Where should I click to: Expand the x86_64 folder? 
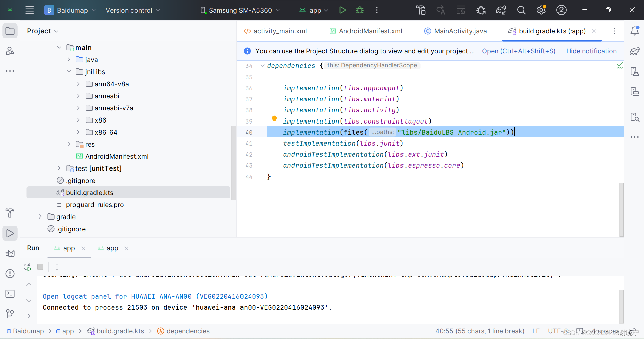[78, 132]
